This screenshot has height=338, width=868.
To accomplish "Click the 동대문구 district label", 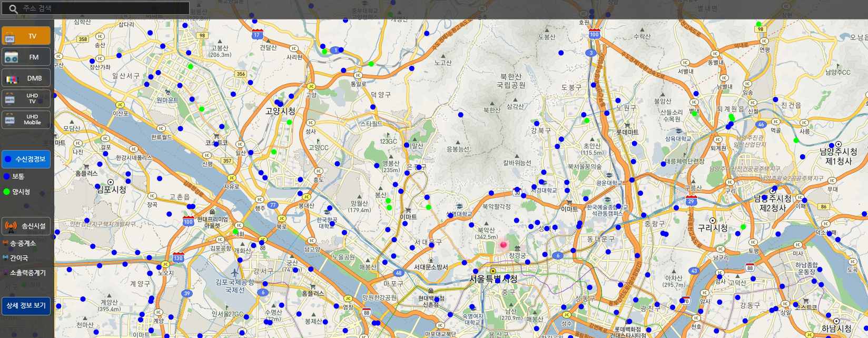I will (x=601, y=239).
